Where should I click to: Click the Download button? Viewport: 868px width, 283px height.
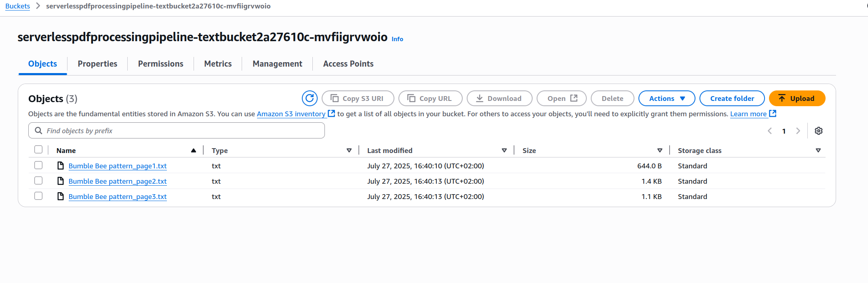click(x=499, y=98)
